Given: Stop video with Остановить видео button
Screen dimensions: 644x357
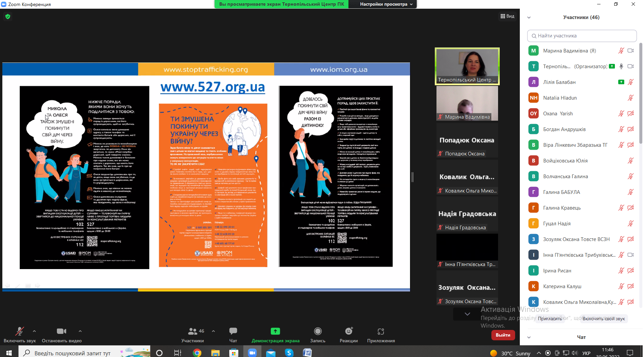Looking at the screenshot, I should pos(62,335).
